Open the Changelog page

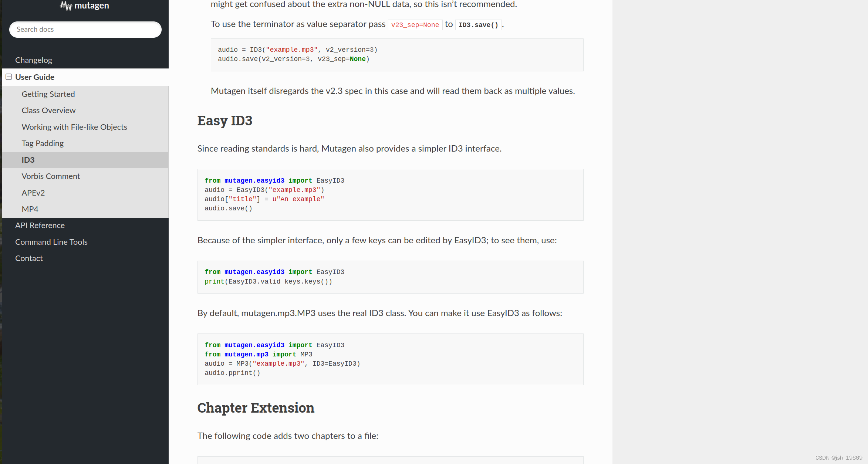[34, 60]
